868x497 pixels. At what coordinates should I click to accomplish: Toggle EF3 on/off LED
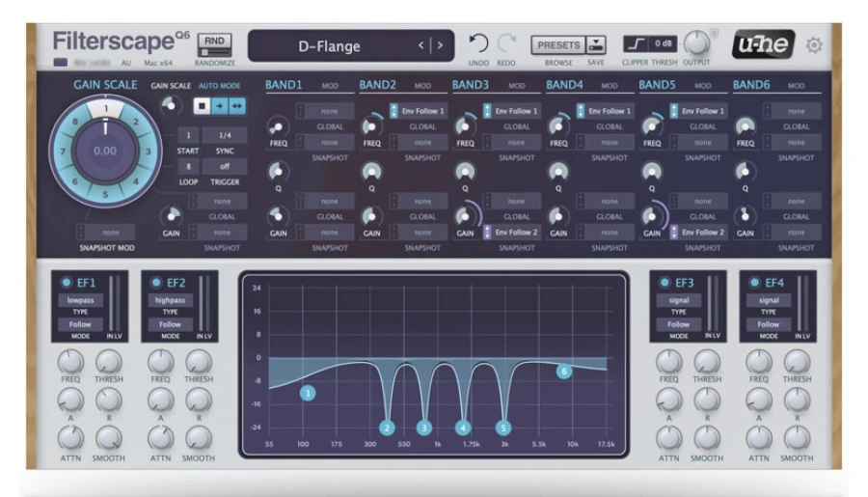tap(665, 283)
